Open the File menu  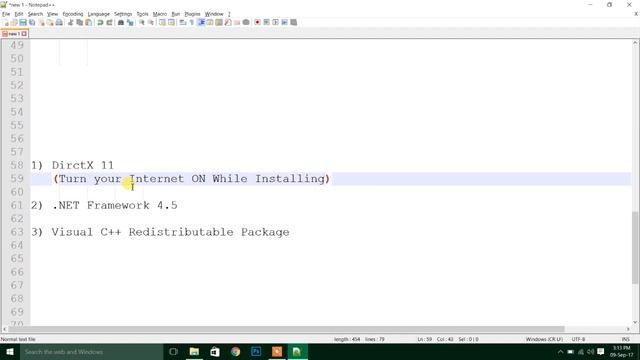[6, 14]
